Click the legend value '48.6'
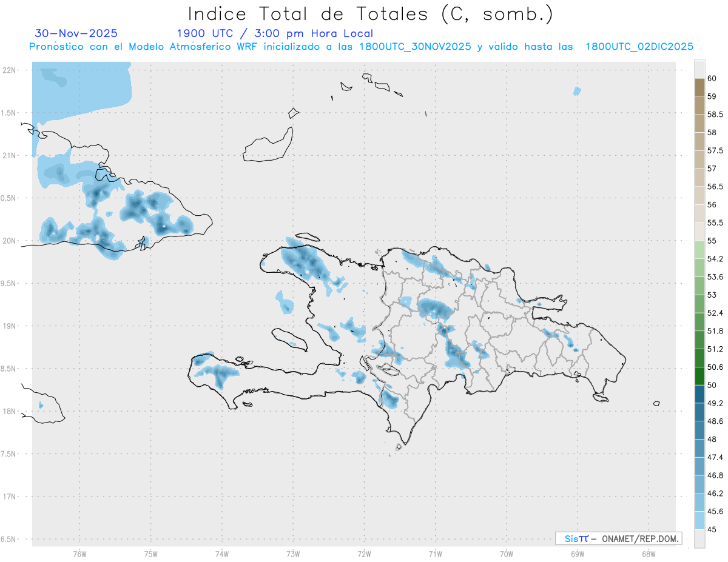 coord(715,421)
